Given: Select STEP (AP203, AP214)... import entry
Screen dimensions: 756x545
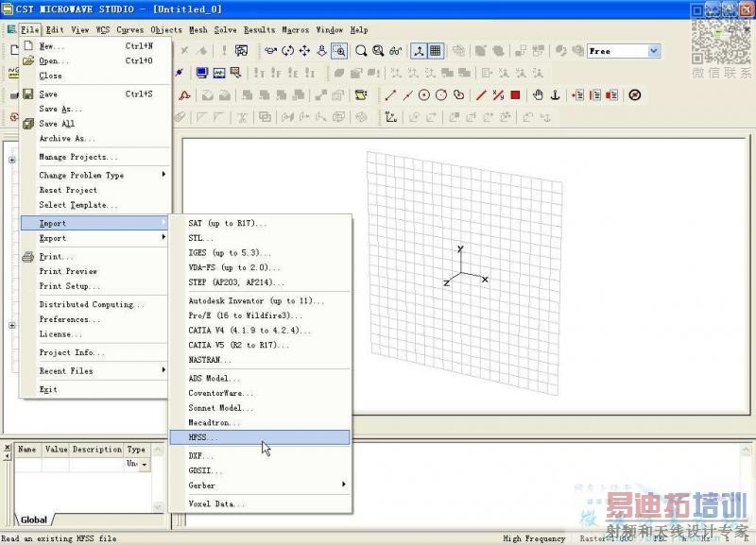Looking at the screenshot, I should 260,282.
